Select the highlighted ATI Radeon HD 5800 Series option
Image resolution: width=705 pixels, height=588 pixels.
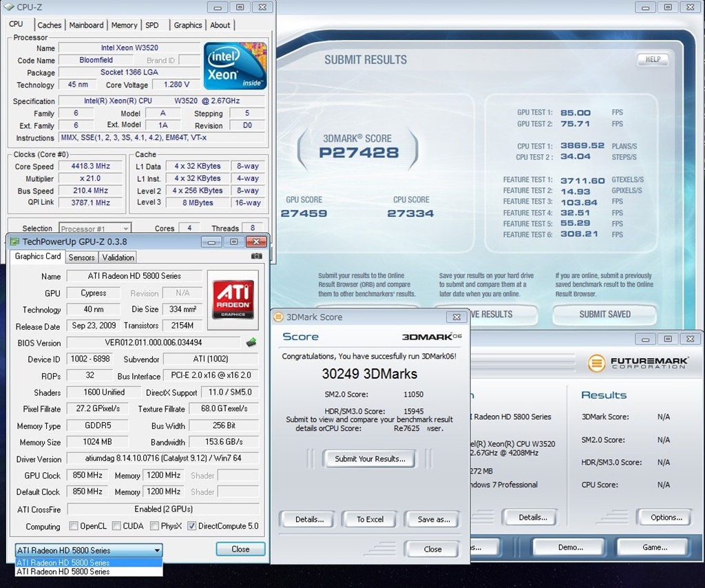tap(89, 563)
